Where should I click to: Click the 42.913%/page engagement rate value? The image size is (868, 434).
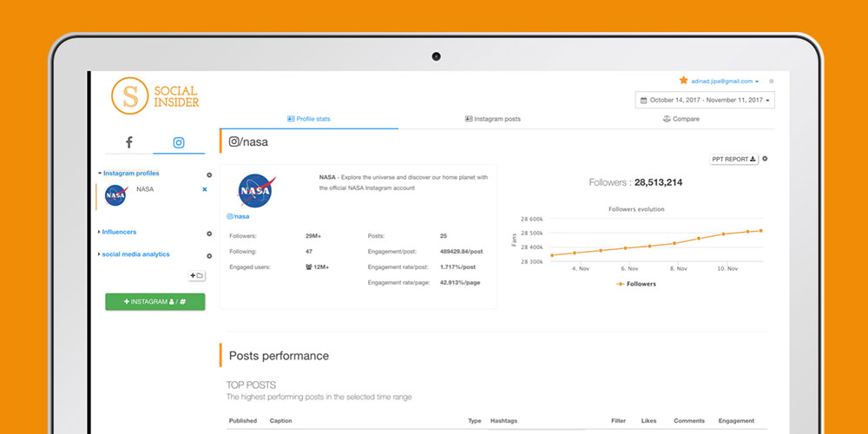pos(460,282)
